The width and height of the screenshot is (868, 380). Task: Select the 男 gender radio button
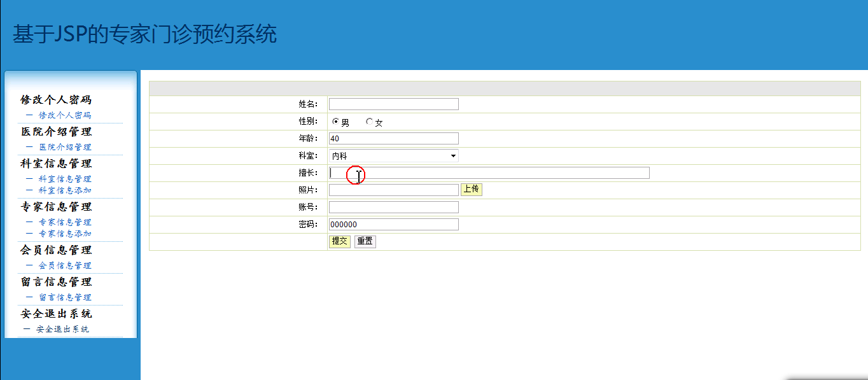coord(335,122)
